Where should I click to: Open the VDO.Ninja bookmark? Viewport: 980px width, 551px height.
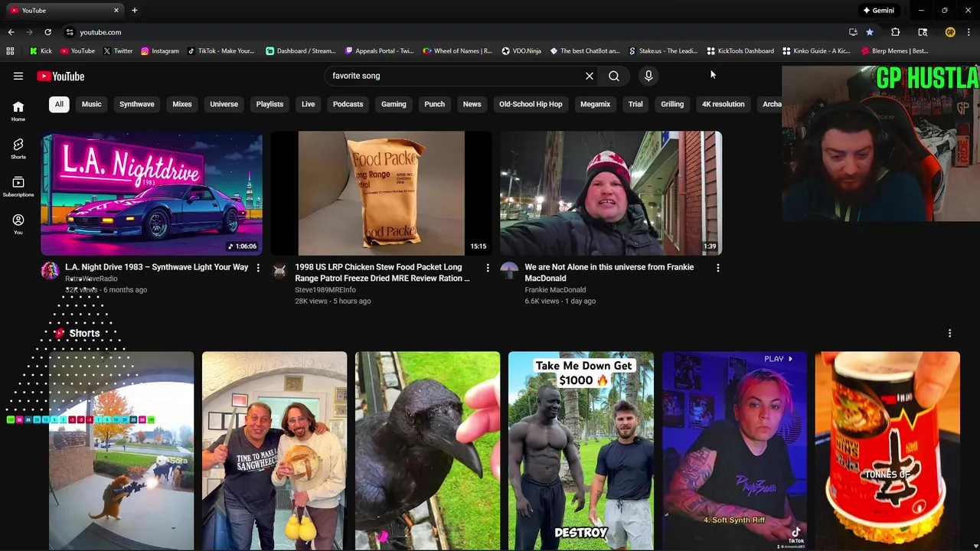pos(521,51)
